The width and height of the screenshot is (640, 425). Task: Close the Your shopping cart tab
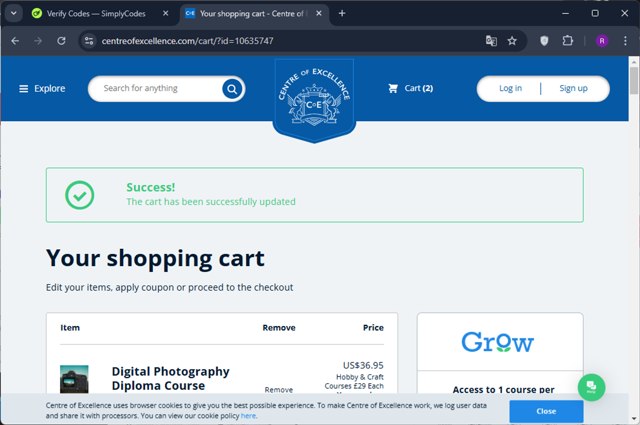(x=319, y=13)
